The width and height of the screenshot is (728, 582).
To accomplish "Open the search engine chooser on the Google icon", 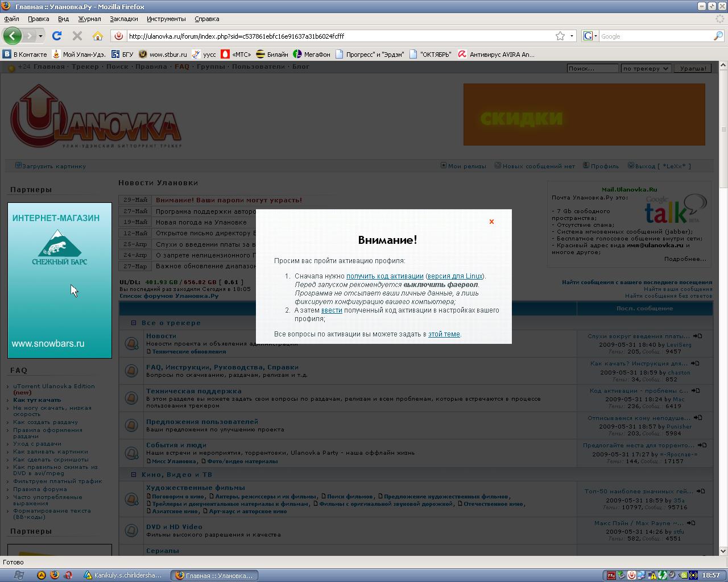I will pyautogui.click(x=590, y=36).
